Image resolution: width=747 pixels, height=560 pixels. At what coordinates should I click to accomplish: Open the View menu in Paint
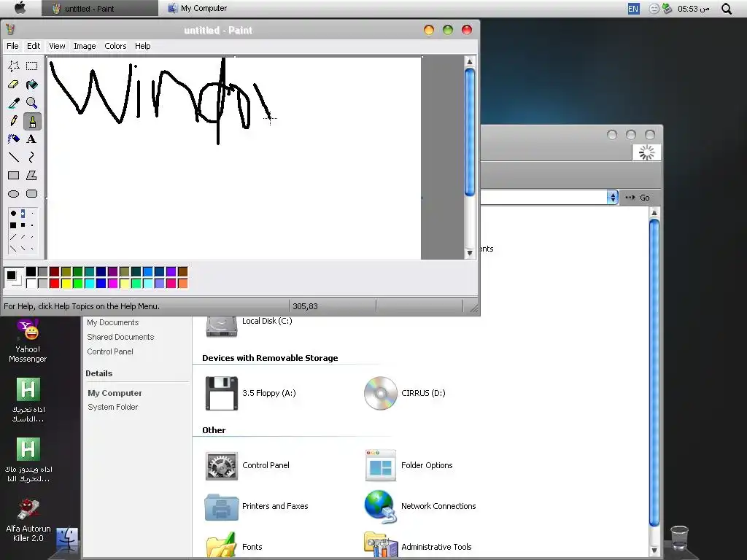[57, 46]
